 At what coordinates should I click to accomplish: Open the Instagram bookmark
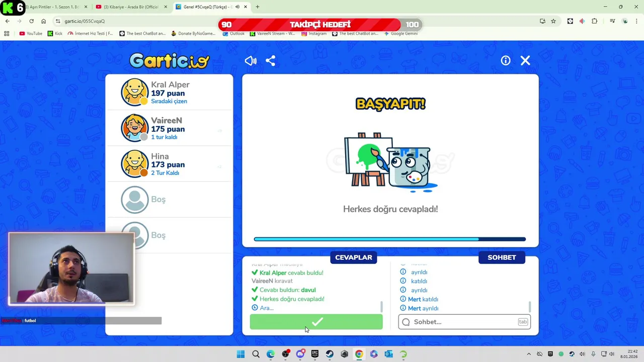(314, 34)
